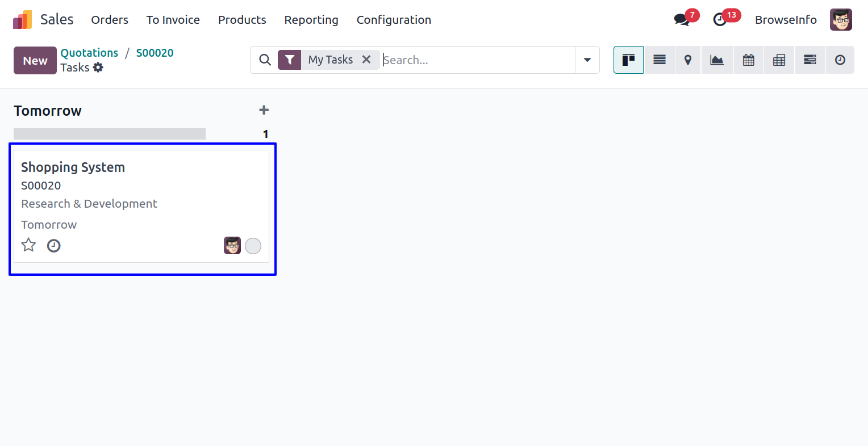This screenshot has height=446, width=868.
Task: Go back to Quotations breadcrumb
Action: pos(89,53)
